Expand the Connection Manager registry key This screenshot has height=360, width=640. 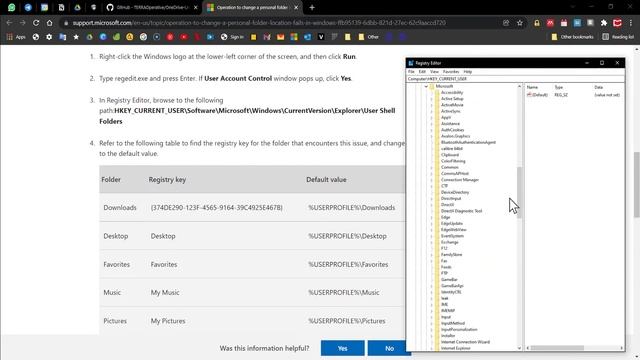click(x=431, y=180)
